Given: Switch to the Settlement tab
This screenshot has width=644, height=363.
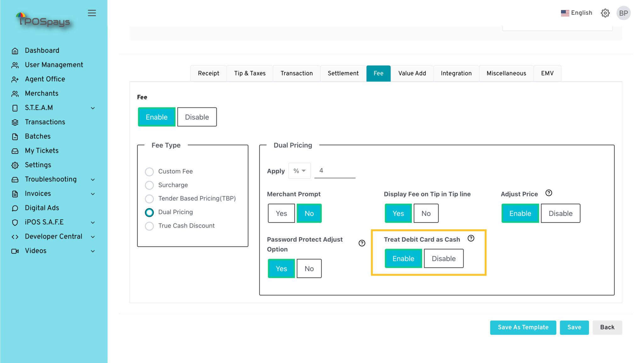Looking at the screenshot, I should (343, 74).
